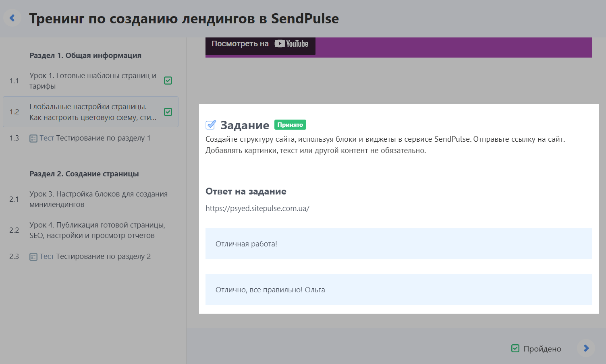Click the task description paragraph
The width and height of the screenshot is (606, 364).
(x=385, y=145)
